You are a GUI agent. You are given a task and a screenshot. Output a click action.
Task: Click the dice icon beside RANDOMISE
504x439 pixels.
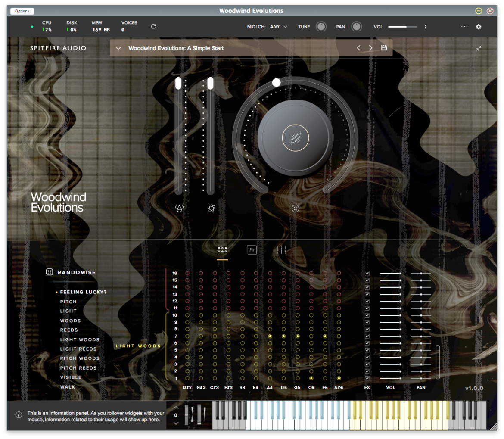click(x=50, y=272)
